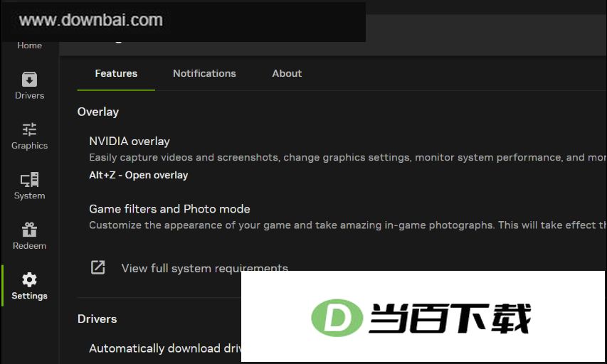
Task: Click the Redeem label in sidebar
Action: pyautogui.click(x=29, y=246)
